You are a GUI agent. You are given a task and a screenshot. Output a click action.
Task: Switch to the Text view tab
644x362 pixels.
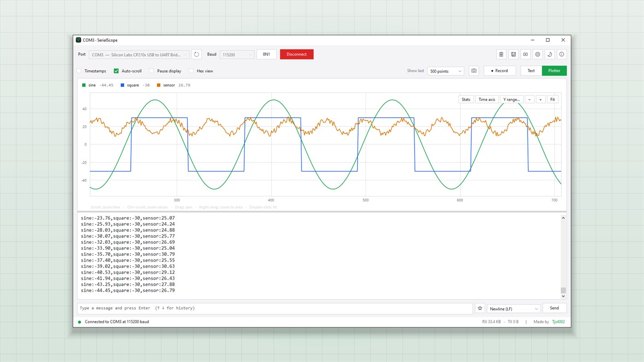coord(531,71)
